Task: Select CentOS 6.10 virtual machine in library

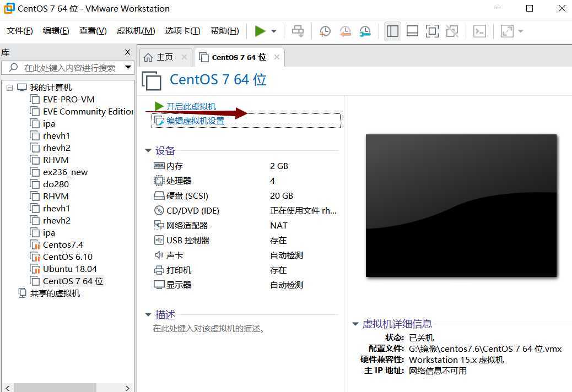Action: coord(67,257)
